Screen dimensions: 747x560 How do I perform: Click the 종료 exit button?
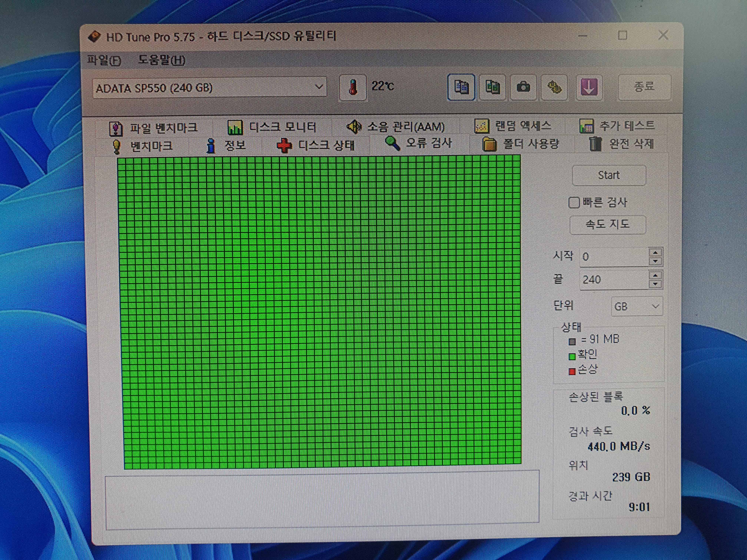tap(644, 87)
